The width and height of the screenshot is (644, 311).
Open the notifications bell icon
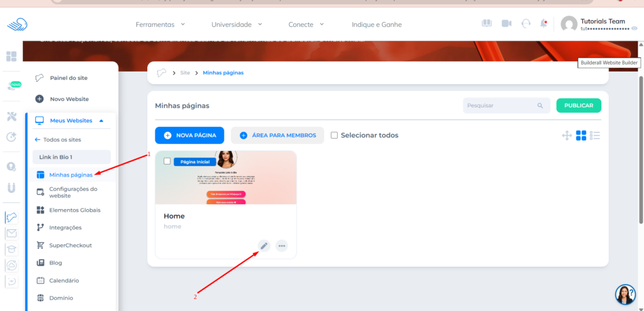pos(543,24)
